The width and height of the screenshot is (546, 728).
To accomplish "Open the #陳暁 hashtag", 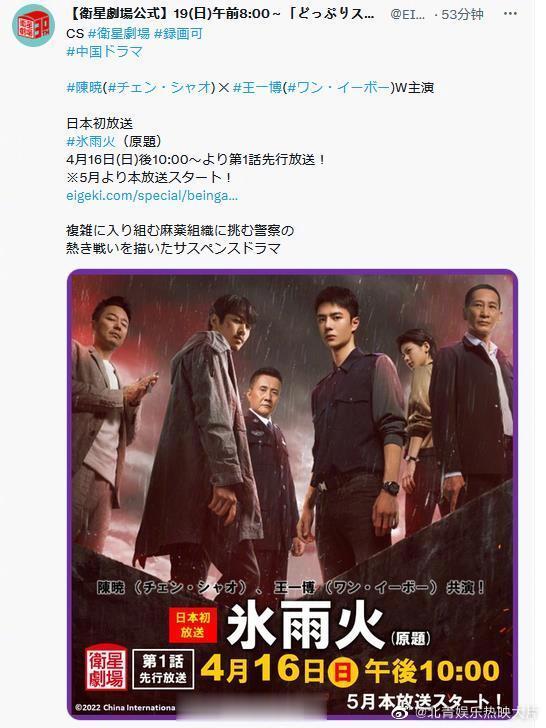I will [x=84, y=87].
